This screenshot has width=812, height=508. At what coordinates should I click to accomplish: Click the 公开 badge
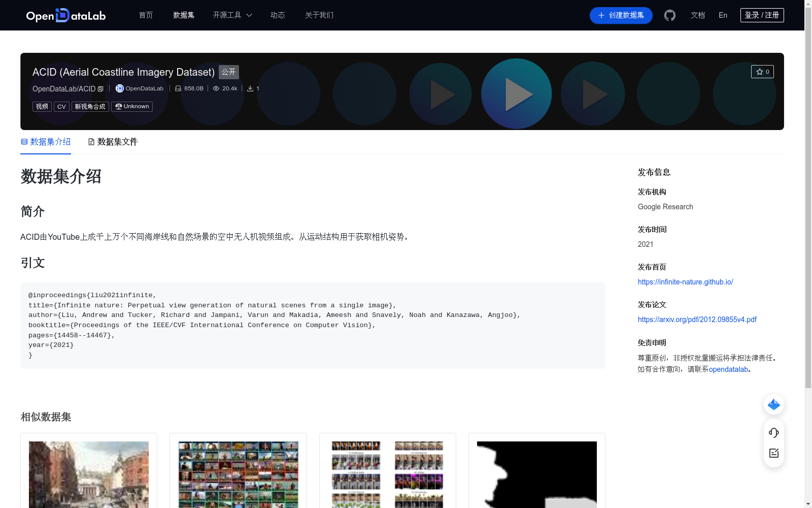[x=229, y=72]
